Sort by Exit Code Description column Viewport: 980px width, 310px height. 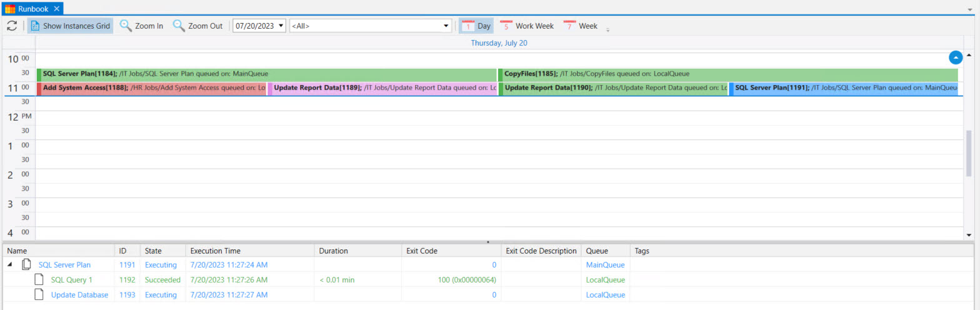pos(541,251)
